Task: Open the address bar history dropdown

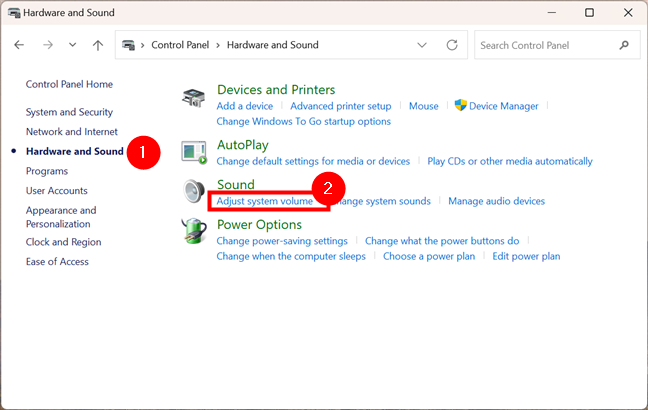Action: pos(422,45)
